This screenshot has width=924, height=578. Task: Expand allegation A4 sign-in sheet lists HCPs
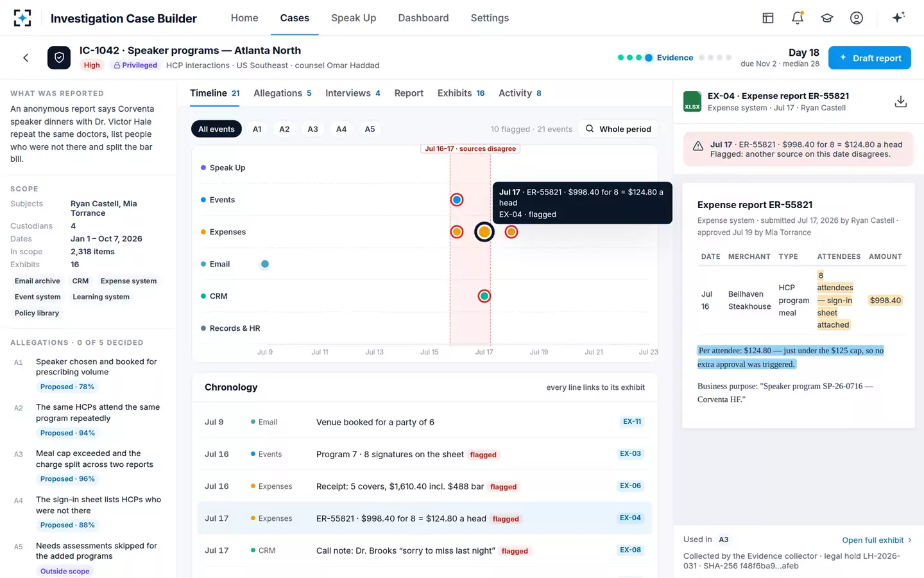pyautogui.click(x=89, y=512)
